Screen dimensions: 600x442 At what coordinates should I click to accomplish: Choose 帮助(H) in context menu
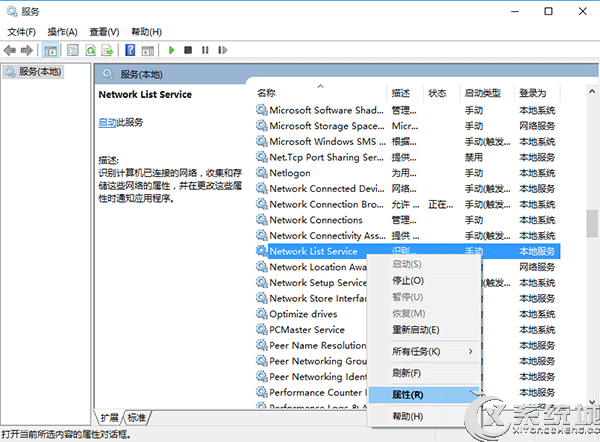click(424, 416)
